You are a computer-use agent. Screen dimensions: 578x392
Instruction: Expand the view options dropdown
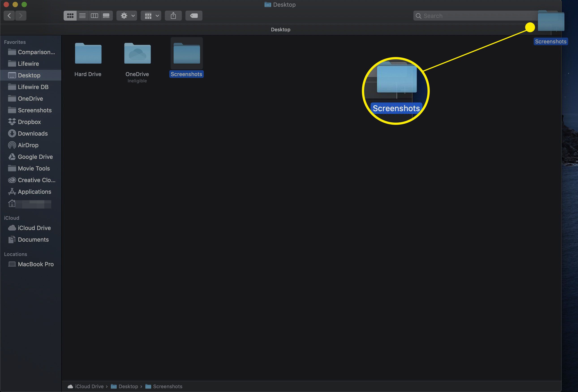pyautogui.click(x=151, y=16)
